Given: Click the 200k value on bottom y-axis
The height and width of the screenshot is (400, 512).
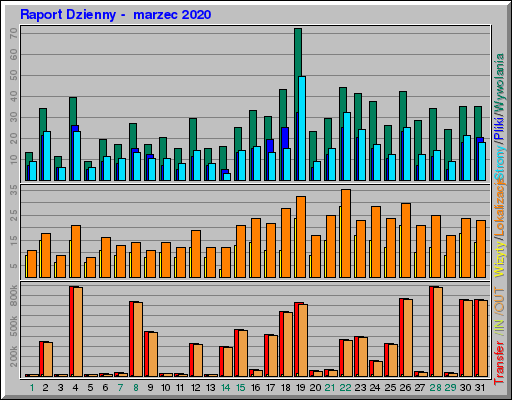Looking at the screenshot, I should (x=14, y=356).
